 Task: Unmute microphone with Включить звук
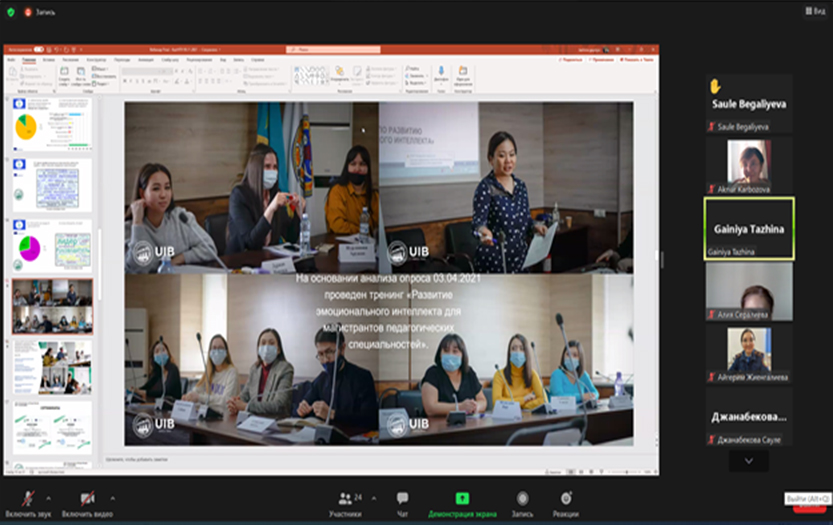tap(26, 502)
